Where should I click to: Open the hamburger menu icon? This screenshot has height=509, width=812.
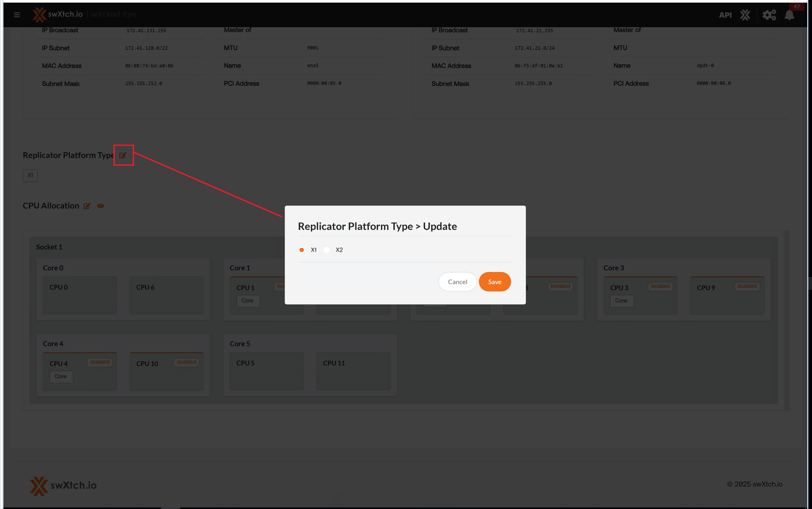click(17, 15)
